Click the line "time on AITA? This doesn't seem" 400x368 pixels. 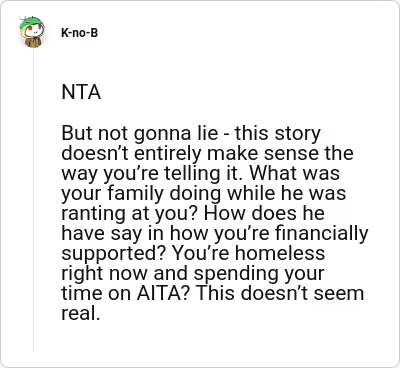pyautogui.click(x=212, y=294)
